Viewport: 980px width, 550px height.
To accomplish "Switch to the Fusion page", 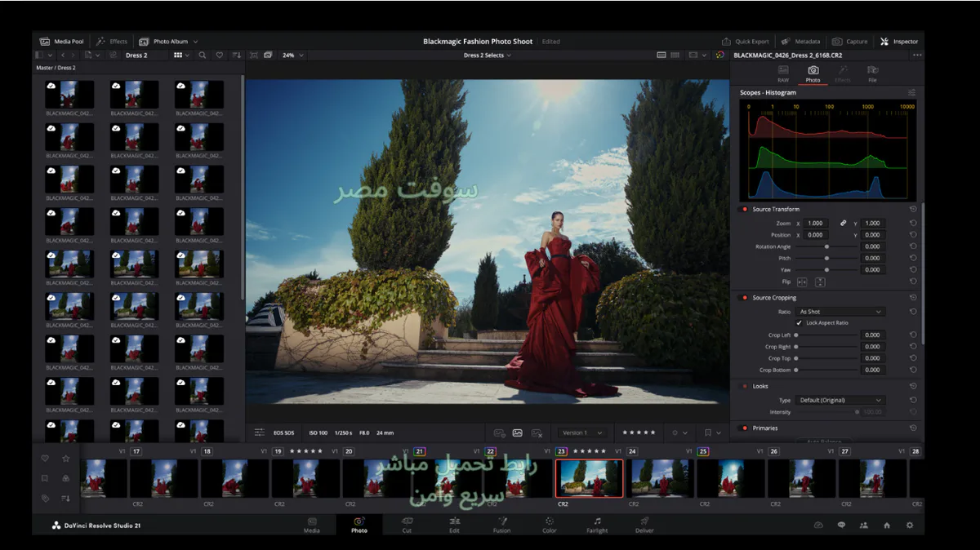I will pyautogui.click(x=502, y=525).
